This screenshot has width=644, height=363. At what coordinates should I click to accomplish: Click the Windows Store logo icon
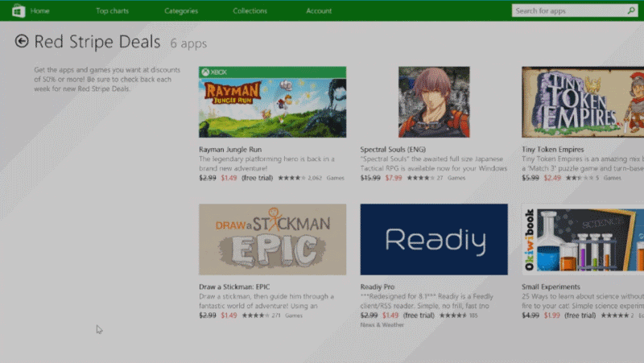point(16,10)
